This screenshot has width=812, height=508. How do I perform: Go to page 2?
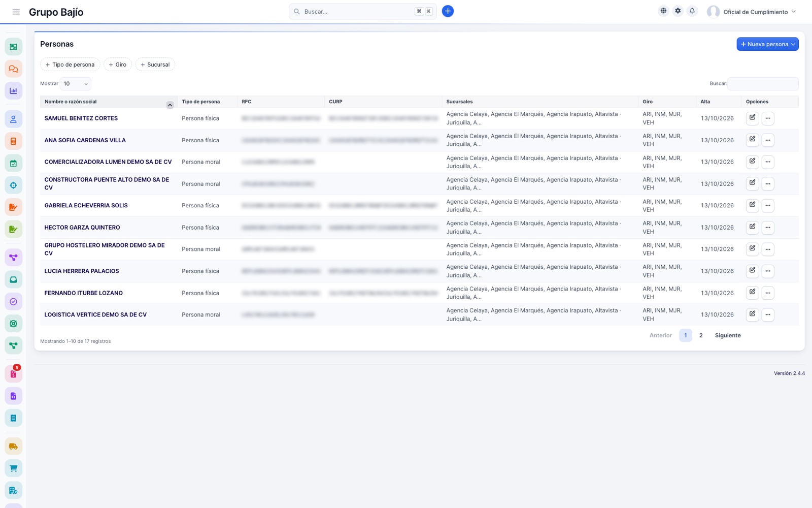(x=701, y=335)
